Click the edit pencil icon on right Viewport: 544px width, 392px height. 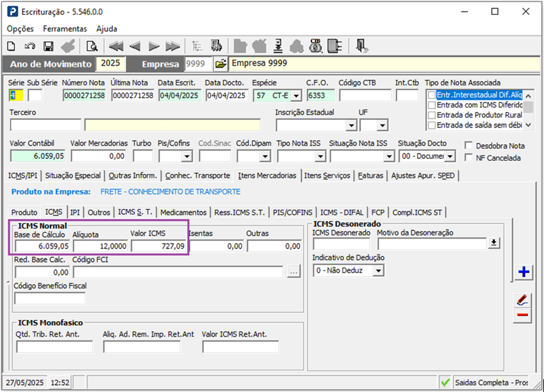pos(523,300)
